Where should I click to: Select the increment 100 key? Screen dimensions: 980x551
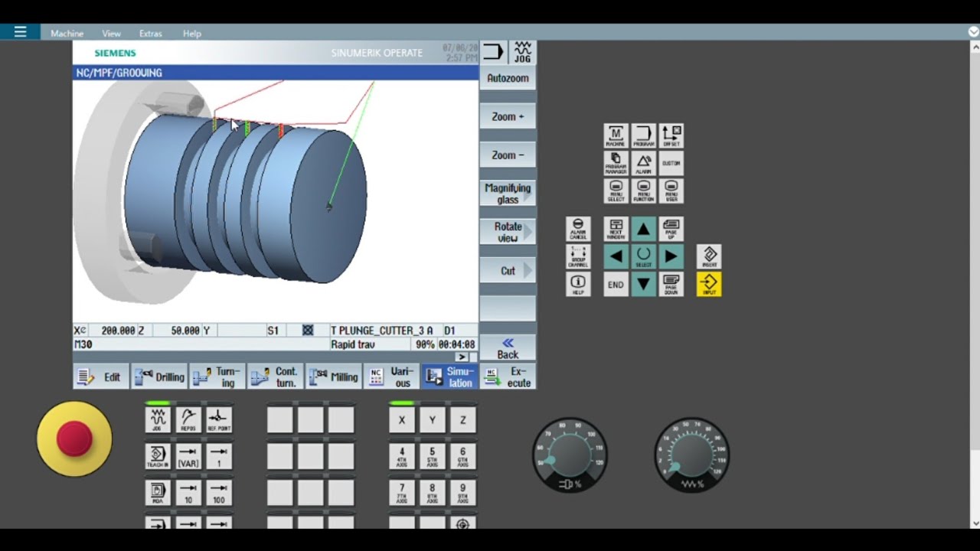coord(219,493)
